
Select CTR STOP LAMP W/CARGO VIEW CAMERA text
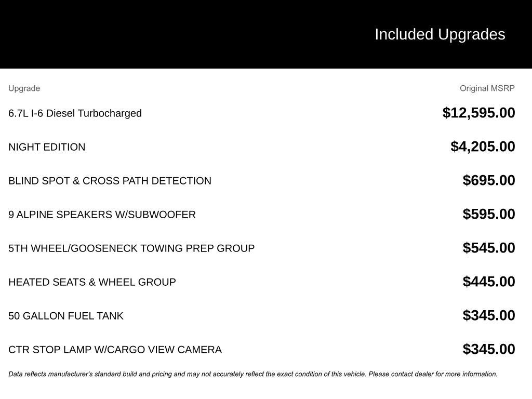point(115,350)
